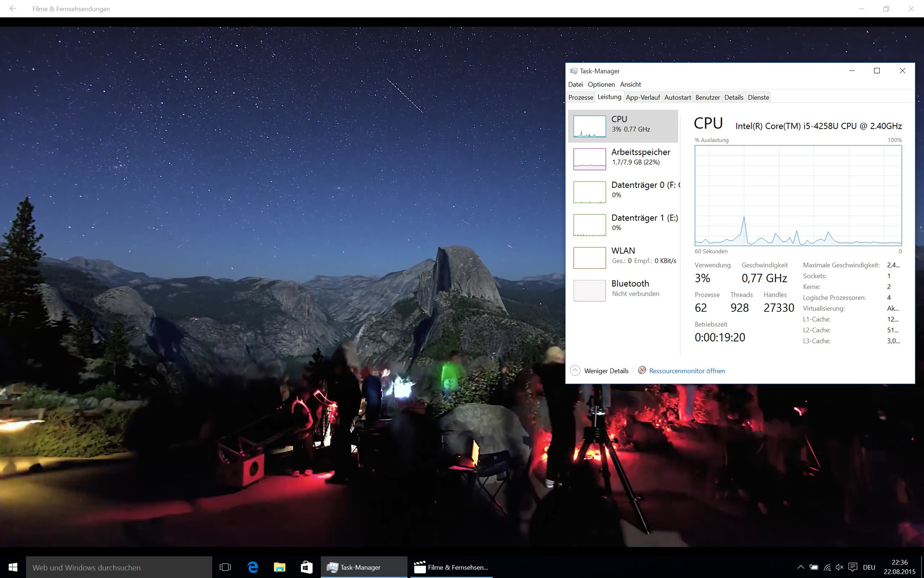Open the Ansicht menu
924x578 pixels.
(x=630, y=84)
